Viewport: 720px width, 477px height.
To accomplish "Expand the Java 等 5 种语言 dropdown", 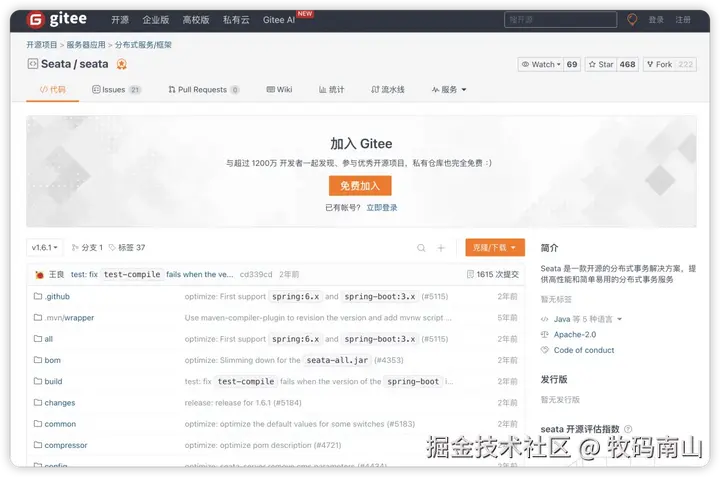I will 588,319.
